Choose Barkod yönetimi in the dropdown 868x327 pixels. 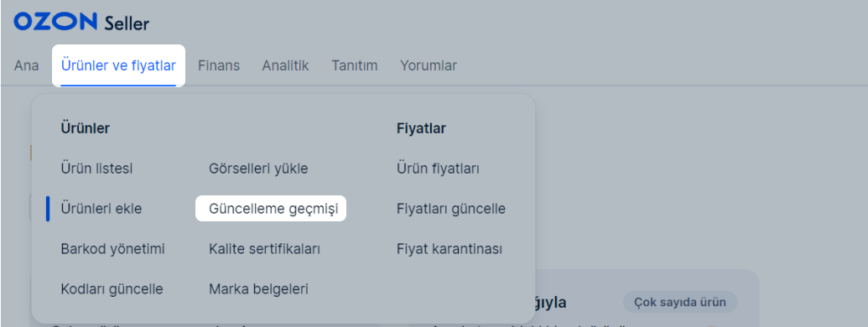[113, 249]
